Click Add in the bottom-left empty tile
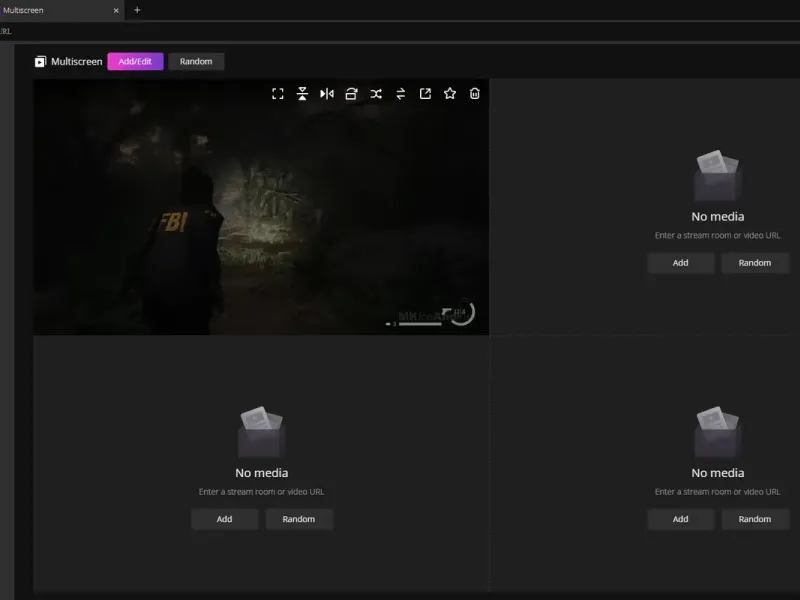The image size is (800, 600). point(224,519)
